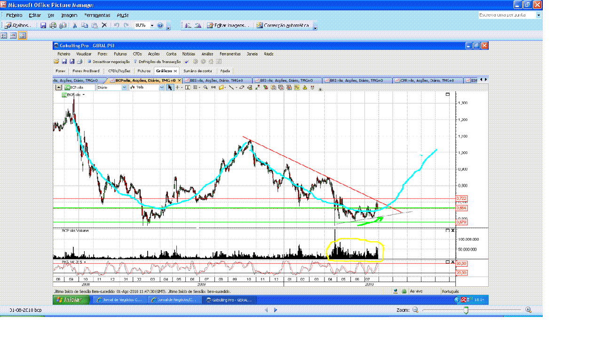Click the Undo arrow in Picture Manager toolbar

(x=116, y=25)
